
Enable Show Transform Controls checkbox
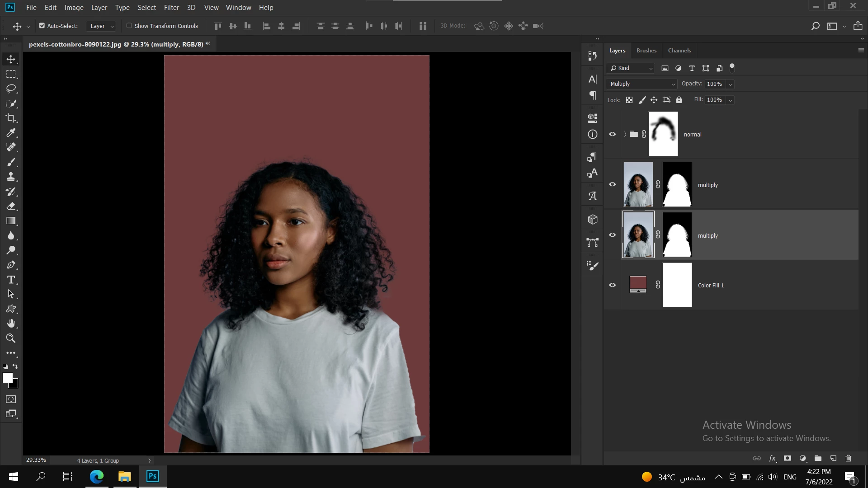pyautogui.click(x=129, y=26)
